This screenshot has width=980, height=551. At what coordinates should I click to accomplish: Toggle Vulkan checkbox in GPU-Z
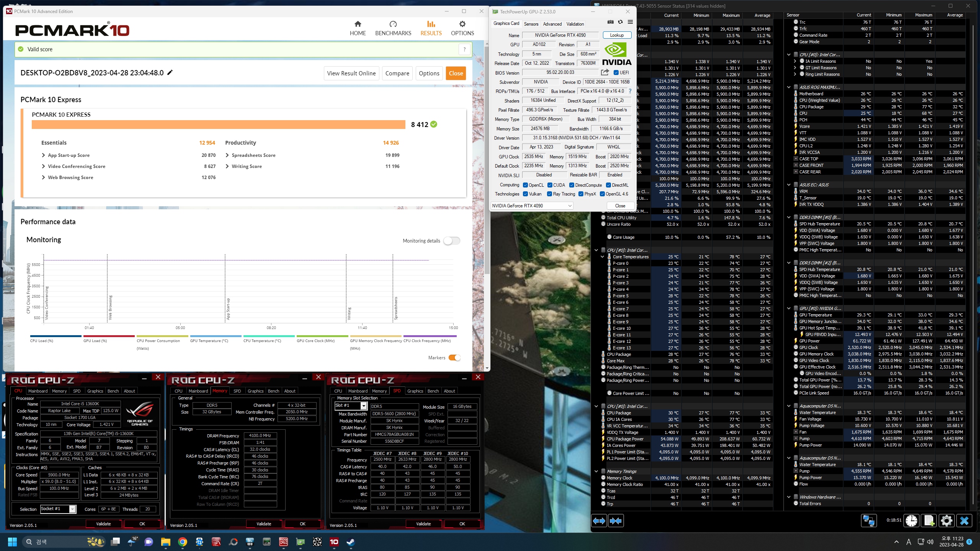(525, 194)
